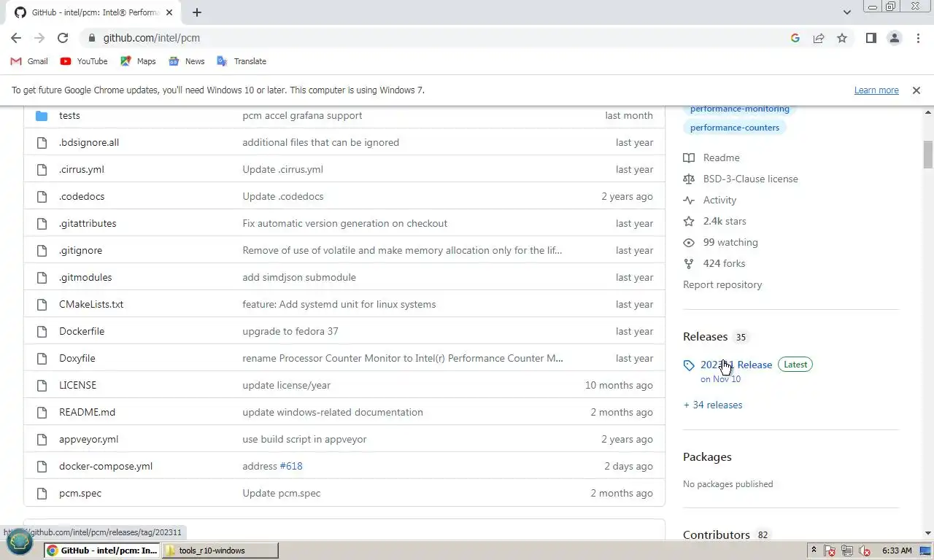Click the Windows Start orb
Image resolution: width=934 pixels, height=560 pixels.
20,542
